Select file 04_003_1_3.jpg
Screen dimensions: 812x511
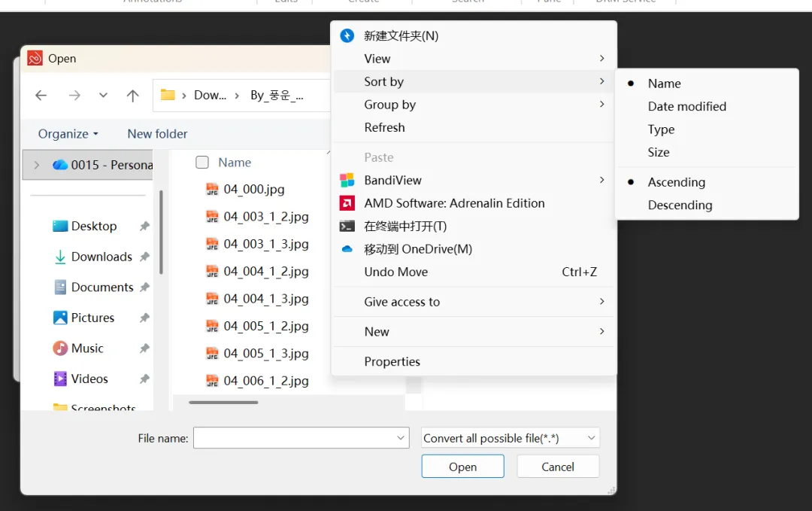tap(257, 244)
